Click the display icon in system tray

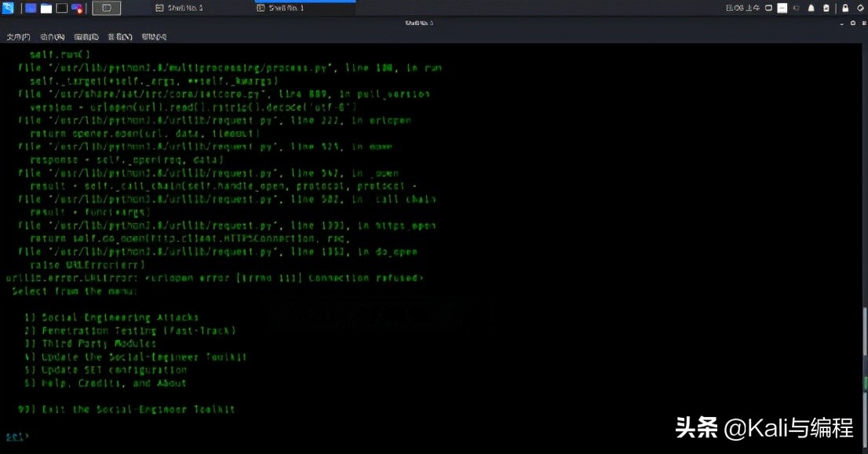pos(768,9)
